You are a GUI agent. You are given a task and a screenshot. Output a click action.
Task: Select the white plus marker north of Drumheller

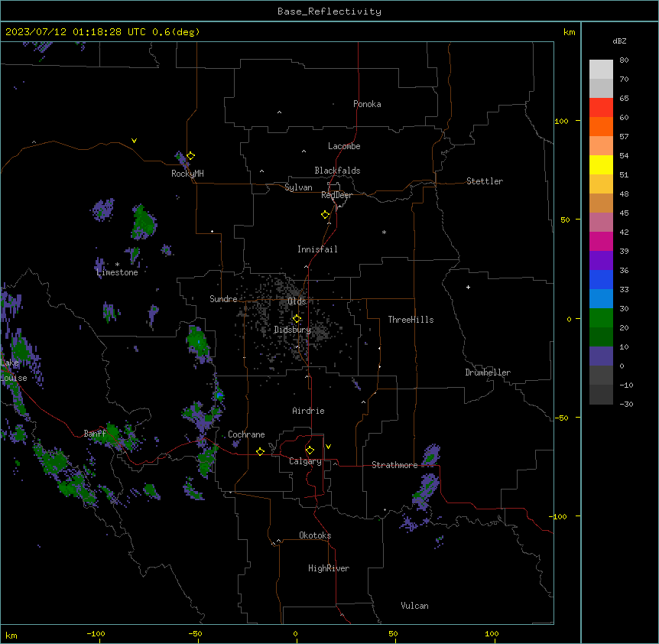468,287
